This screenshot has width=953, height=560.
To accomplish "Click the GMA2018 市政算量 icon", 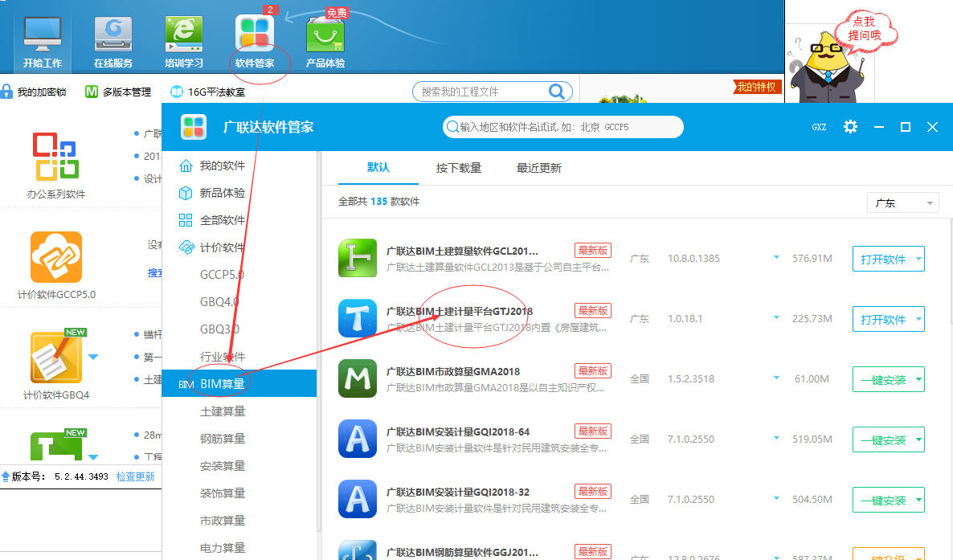I will click(358, 378).
